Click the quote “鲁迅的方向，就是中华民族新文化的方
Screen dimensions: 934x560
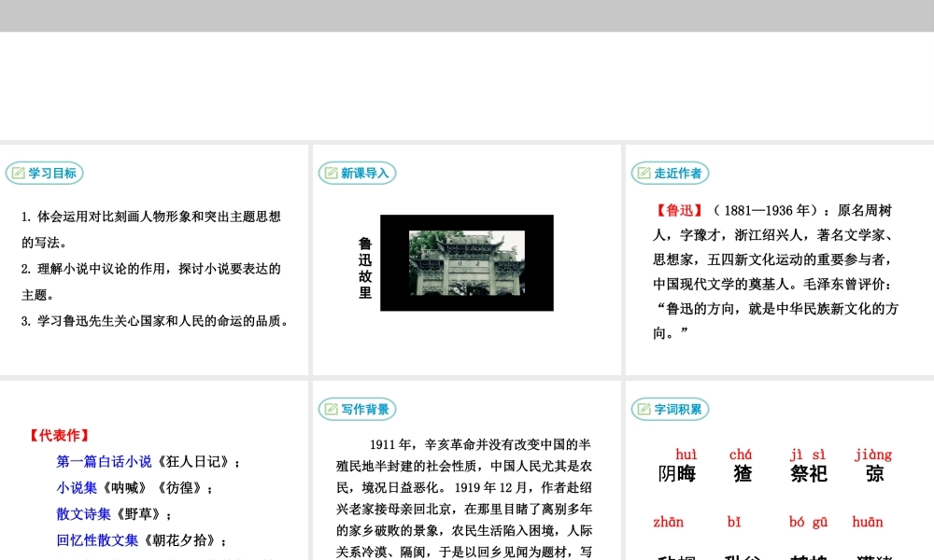[x=778, y=309]
